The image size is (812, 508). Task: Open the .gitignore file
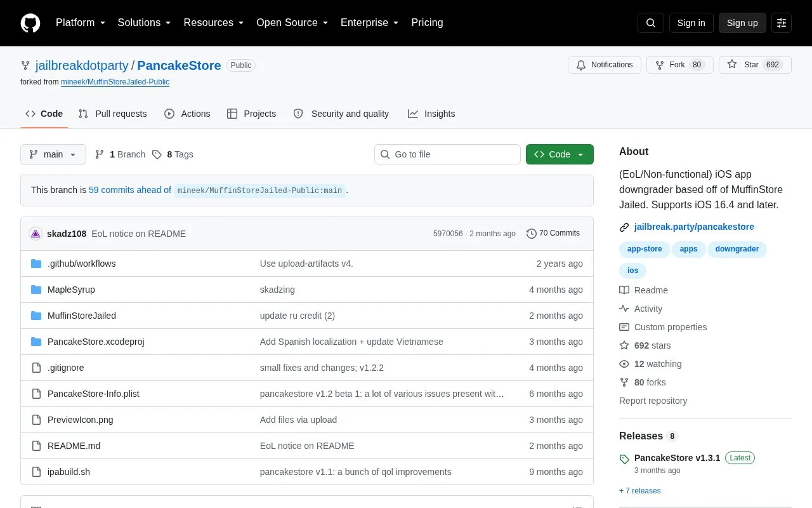pyautogui.click(x=66, y=368)
